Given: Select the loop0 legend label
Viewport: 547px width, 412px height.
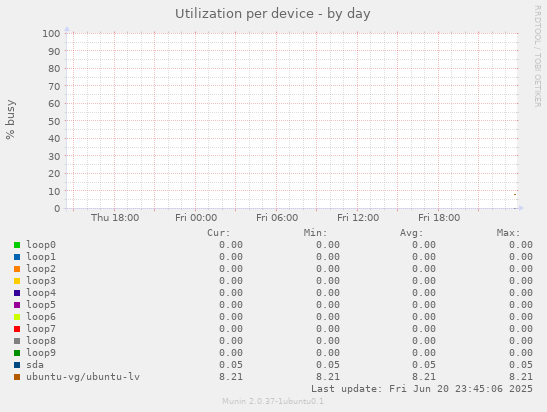Looking at the screenshot, I should [41, 245].
